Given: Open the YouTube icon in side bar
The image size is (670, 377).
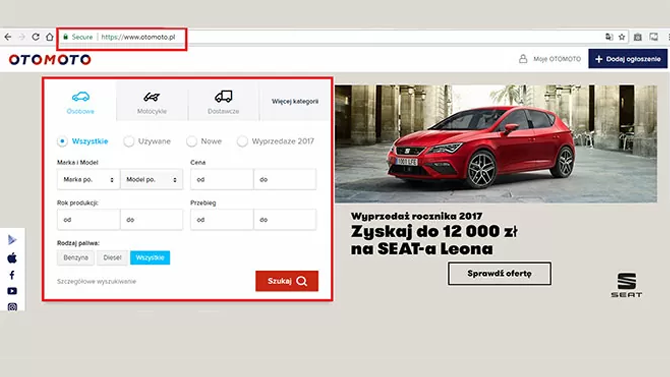Looking at the screenshot, I should (x=12, y=291).
